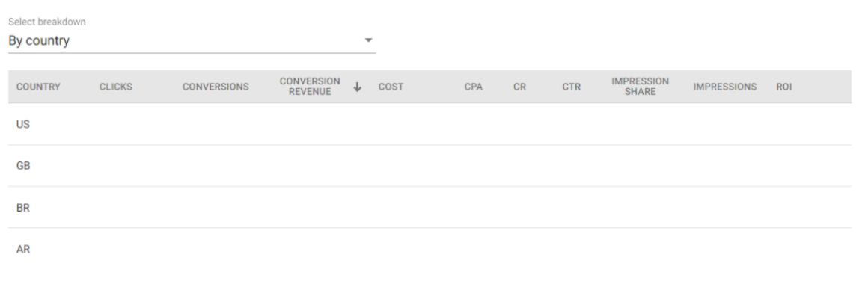Sort by the Country column header

[x=38, y=87]
